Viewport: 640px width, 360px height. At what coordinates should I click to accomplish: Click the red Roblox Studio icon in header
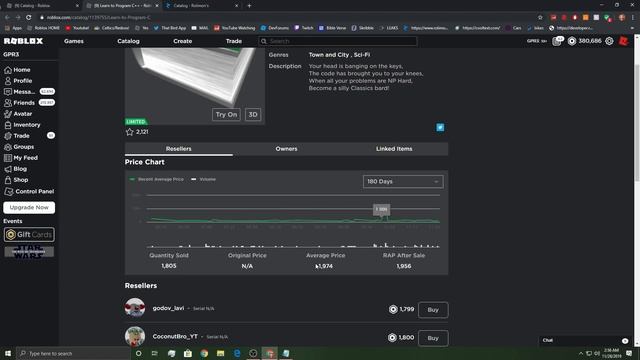pos(623,41)
